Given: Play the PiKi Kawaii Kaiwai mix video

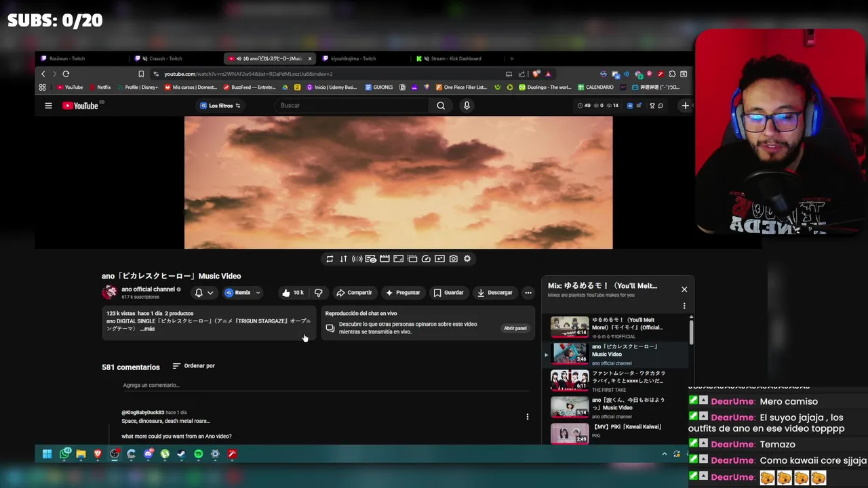Looking at the screenshot, I should pos(616,432).
